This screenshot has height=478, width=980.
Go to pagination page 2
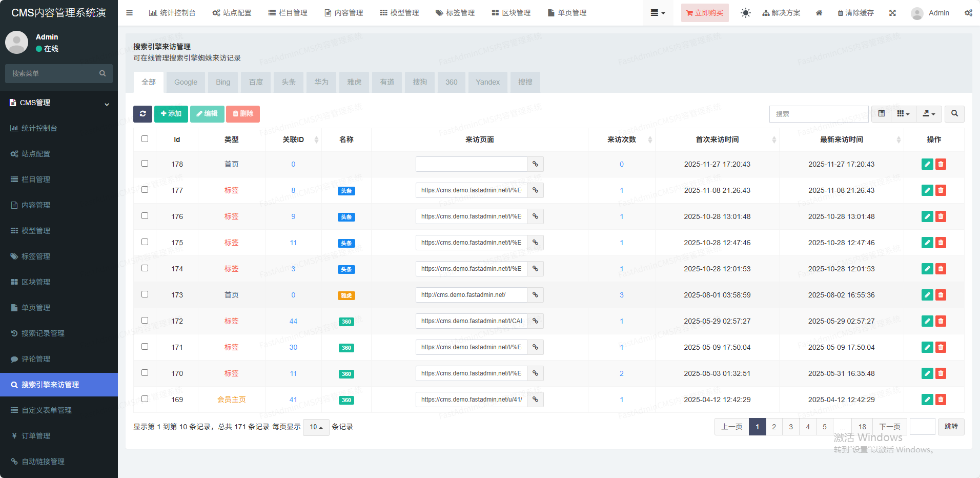[774, 427]
